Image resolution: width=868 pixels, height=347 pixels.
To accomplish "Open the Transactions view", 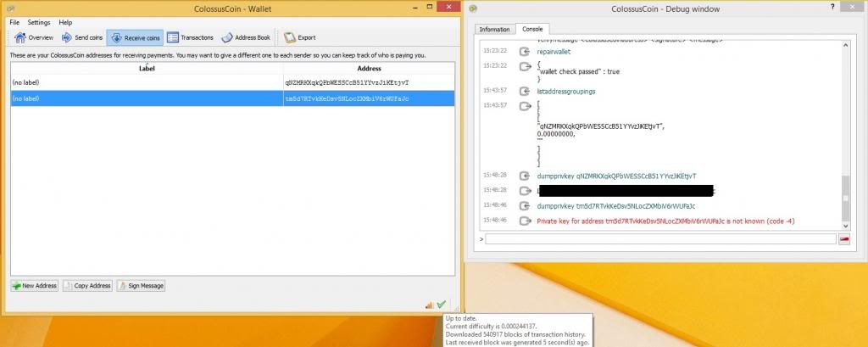I will click(x=190, y=37).
